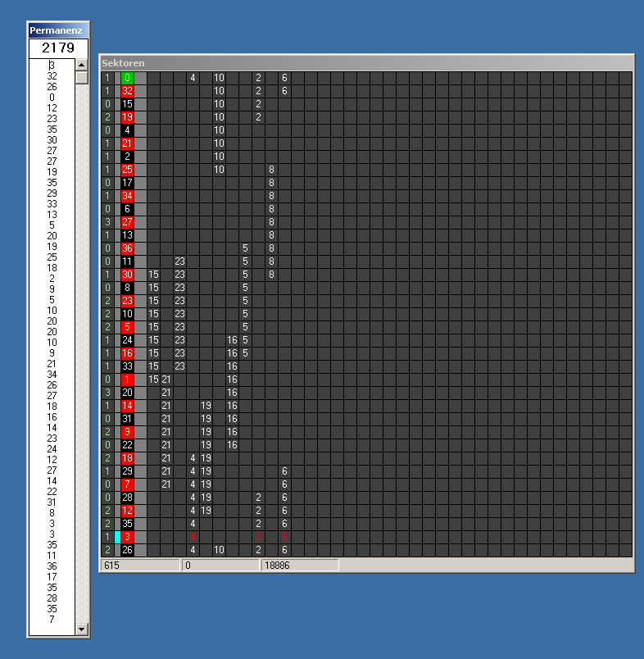The width and height of the screenshot is (644, 659).
Task: Click the green 0 cell in Sektoren
Action: pos(127,78)
